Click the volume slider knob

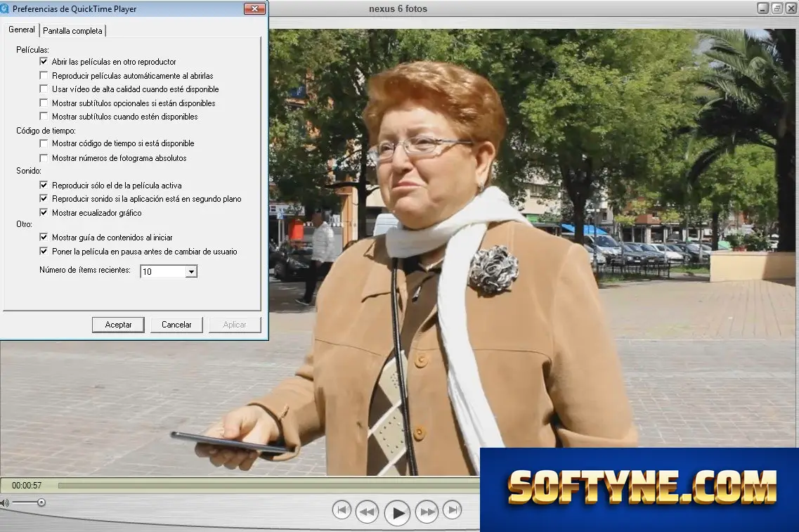[41, 503]
